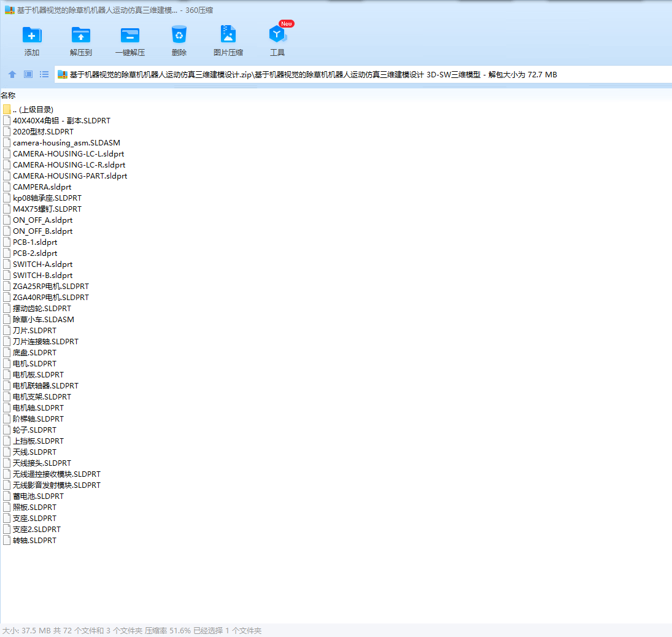Viewport: 672px width, 637px height.
Task: Select 电机板.SLDPRT file
Action: pyautogui.click(x=38, y=375)
